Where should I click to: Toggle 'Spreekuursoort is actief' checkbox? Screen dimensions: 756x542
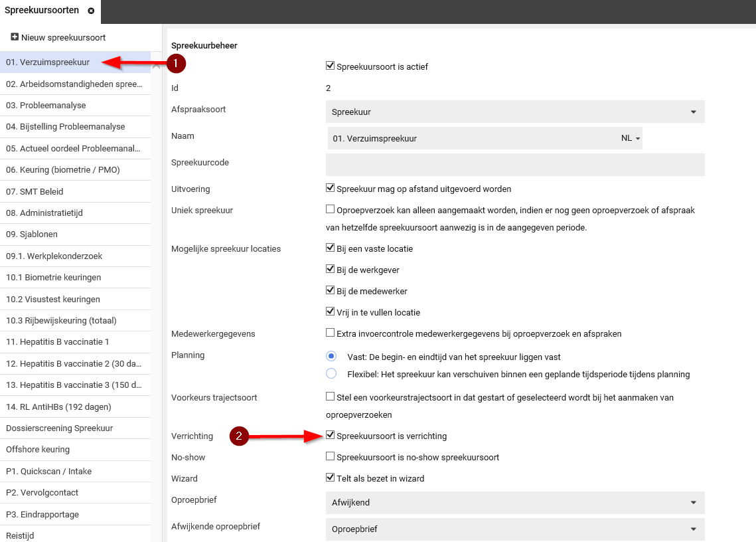[331, 66]
